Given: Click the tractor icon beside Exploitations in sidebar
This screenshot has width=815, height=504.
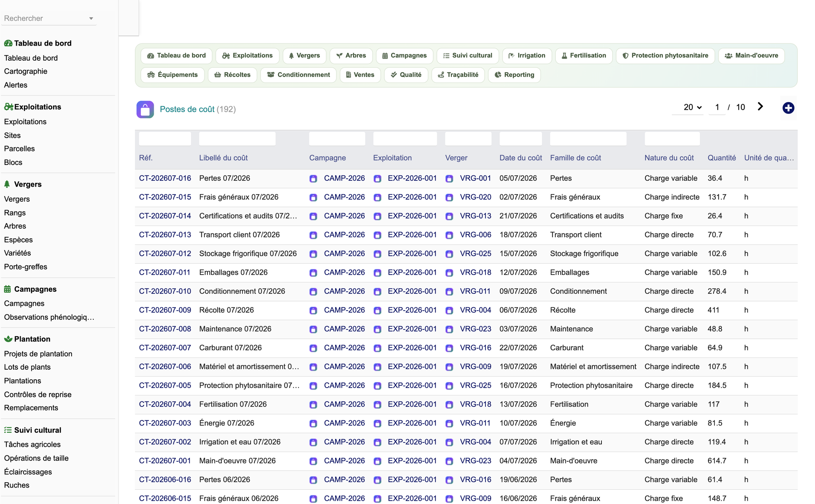Looking at the screenshot, I should pos(8,107).
